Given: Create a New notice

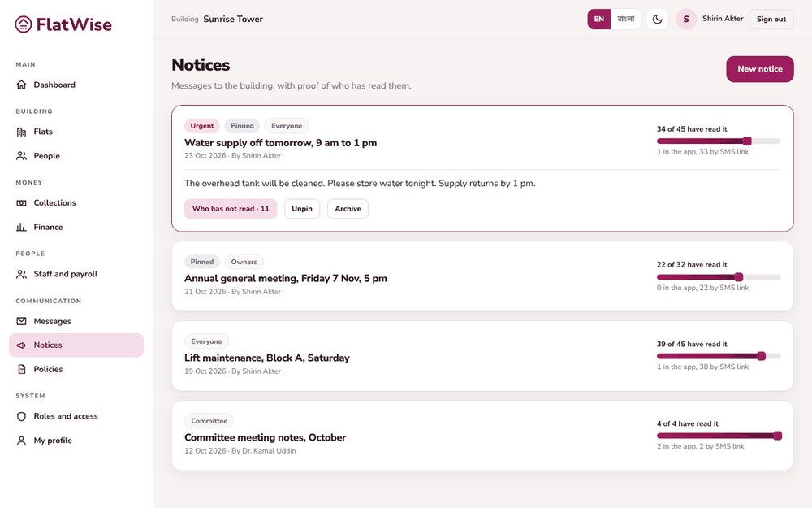Looking at the screenshot, I should (760, 69).
